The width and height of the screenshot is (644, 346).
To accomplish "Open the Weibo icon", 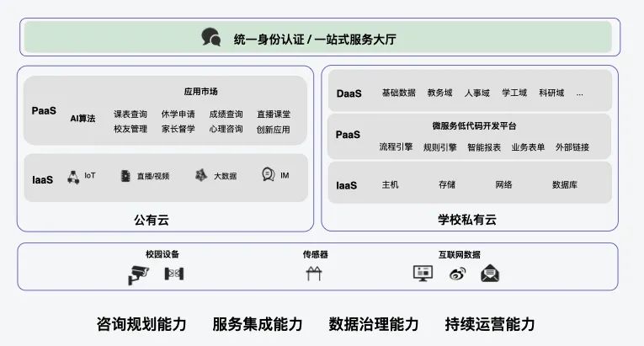I will (457, 273).
